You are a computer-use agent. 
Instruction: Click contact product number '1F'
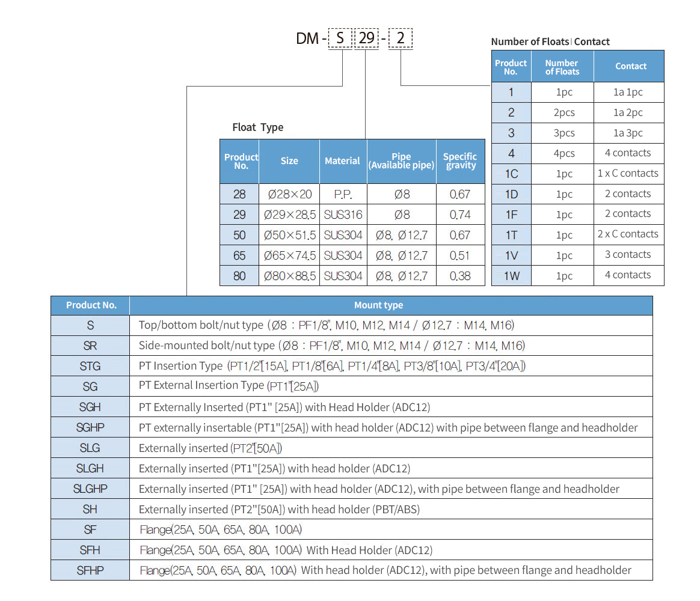tap(511, 215)
